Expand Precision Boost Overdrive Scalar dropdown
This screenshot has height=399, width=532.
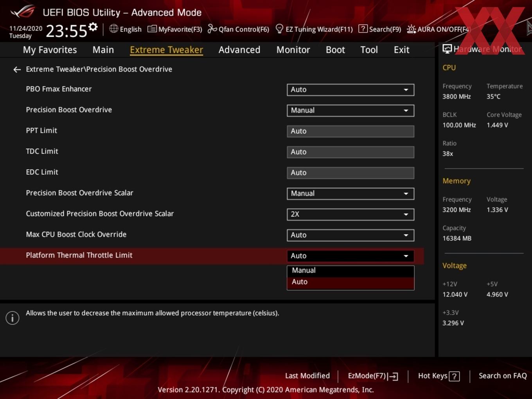click(x=350, y=194)
